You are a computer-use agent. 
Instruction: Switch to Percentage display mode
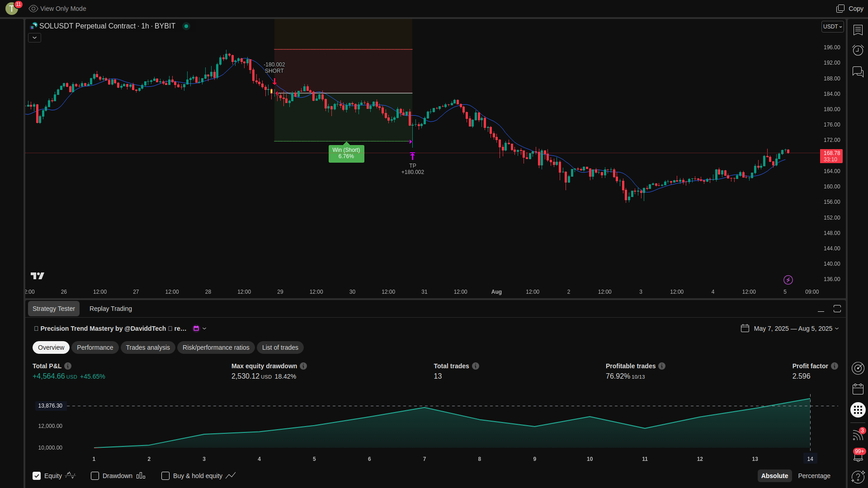814,476
